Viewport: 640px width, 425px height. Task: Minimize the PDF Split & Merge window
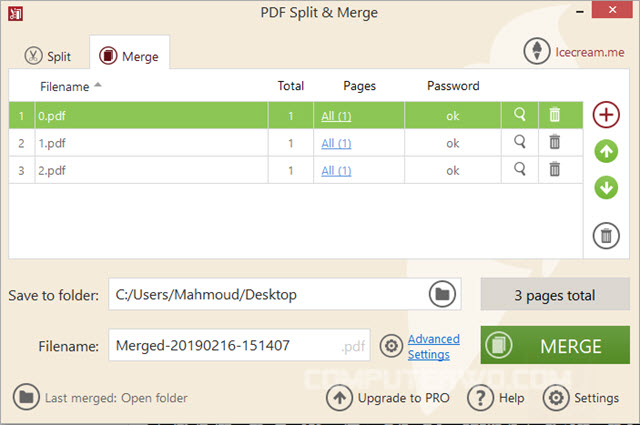[580, 12]
